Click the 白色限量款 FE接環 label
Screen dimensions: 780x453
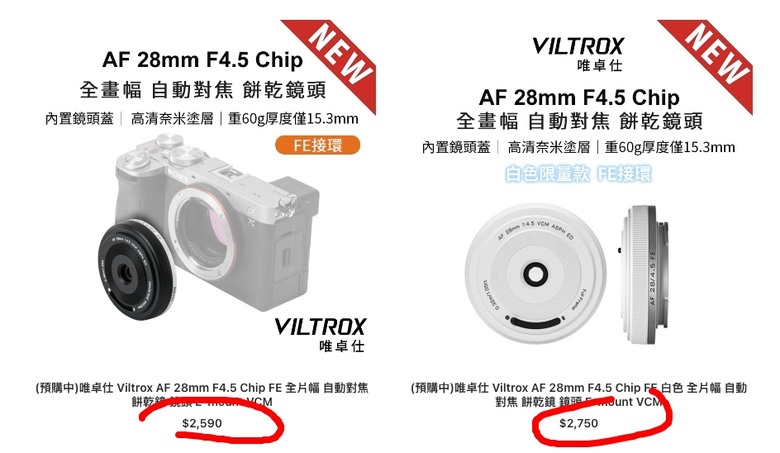[578, 174]
